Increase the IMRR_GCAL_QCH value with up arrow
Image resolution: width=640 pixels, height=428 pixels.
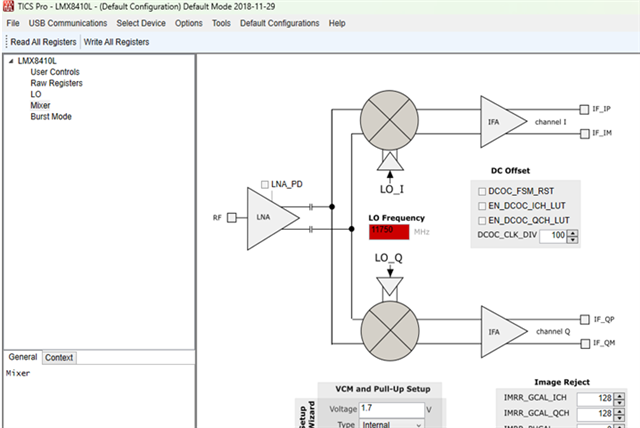pyautogui.click(x=620, y=411)
